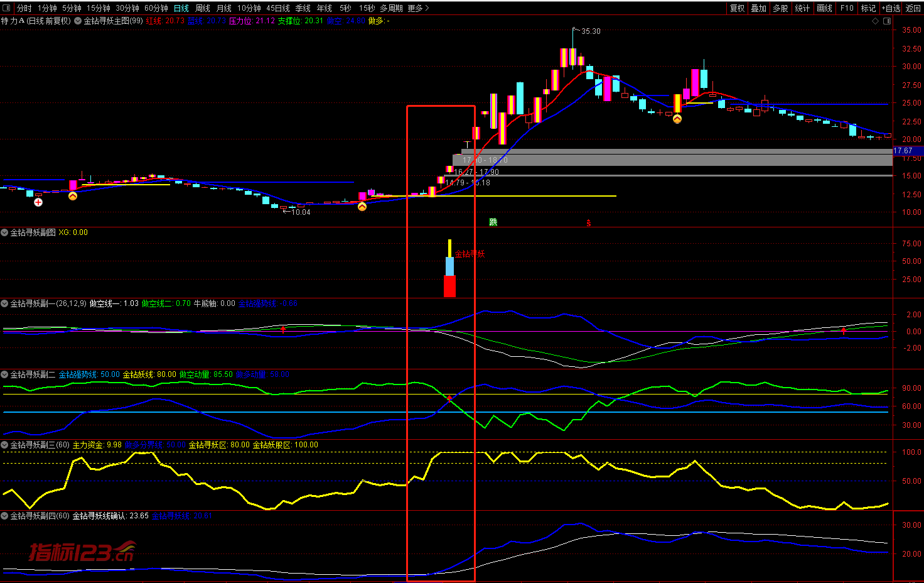Open the 金钻寻妖副一 indicator dropdown
The image size is (924, 583).
coord(4,303)
